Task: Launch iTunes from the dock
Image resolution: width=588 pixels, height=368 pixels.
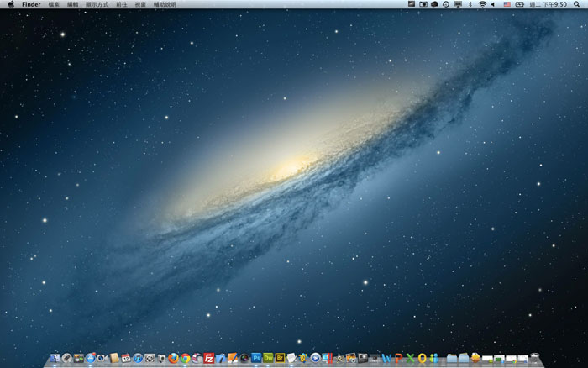Action: click(x=138, y=358)
